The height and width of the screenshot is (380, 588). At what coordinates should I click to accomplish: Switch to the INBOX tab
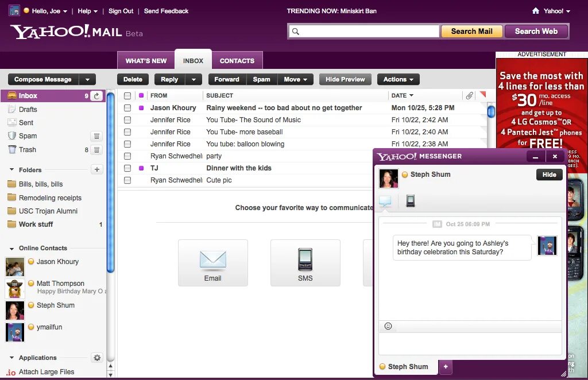[x=193, y=60]
